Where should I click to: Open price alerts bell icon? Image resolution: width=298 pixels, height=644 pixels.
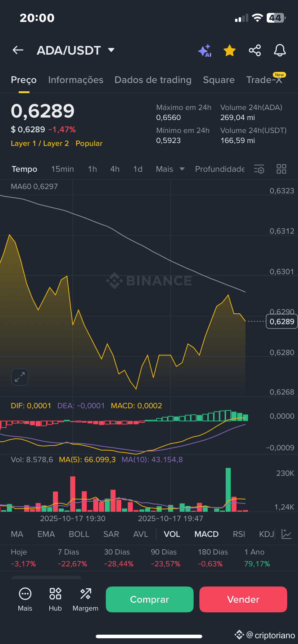pyautogui.click(x=280, y=50)
